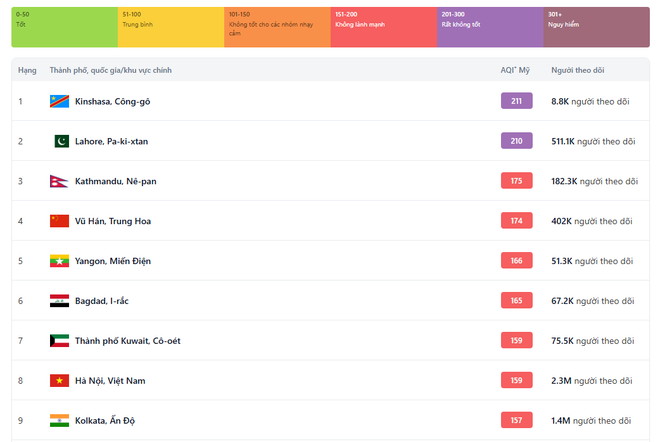Click the China flag next to Vũ Hán
Viewport: 660px width, 442px height.
[59, 221]
